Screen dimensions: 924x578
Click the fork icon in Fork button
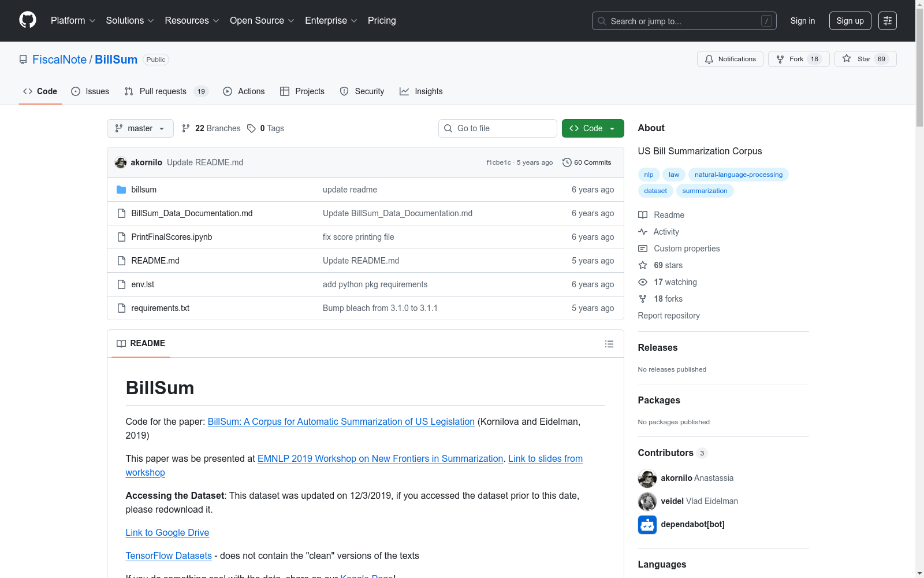pos(780,59)
